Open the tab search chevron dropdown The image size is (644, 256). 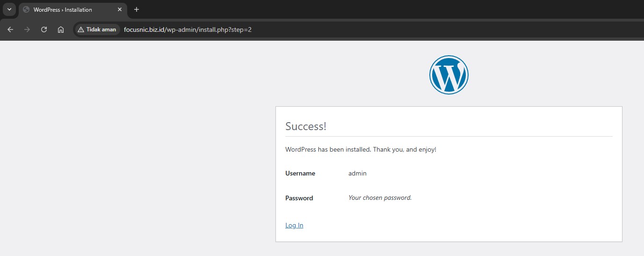(x=9, y=9)
